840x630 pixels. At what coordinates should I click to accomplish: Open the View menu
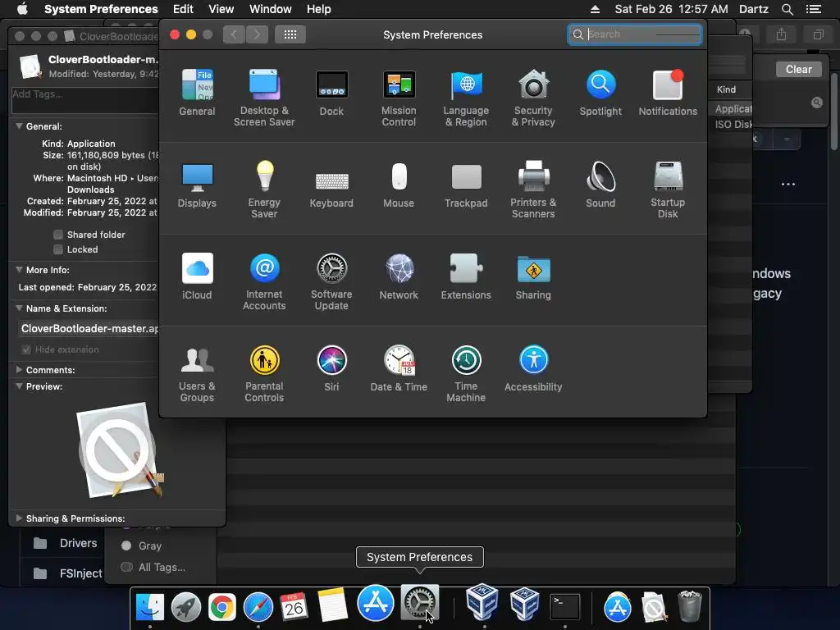click(221, 9)
